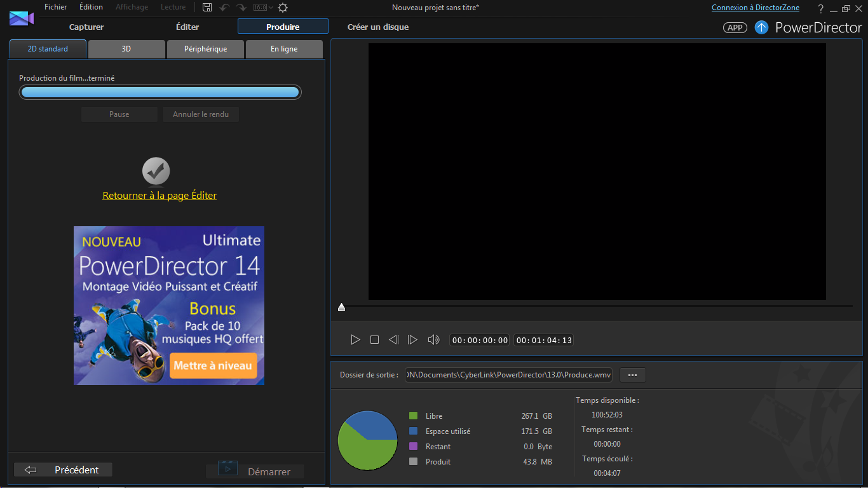Click Annuler le rendu button
The image size is (868, 488).
[201, 114]
